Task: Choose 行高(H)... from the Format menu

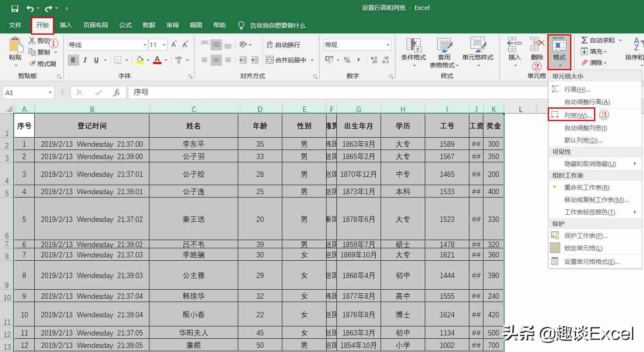Action: click(595, 89)
